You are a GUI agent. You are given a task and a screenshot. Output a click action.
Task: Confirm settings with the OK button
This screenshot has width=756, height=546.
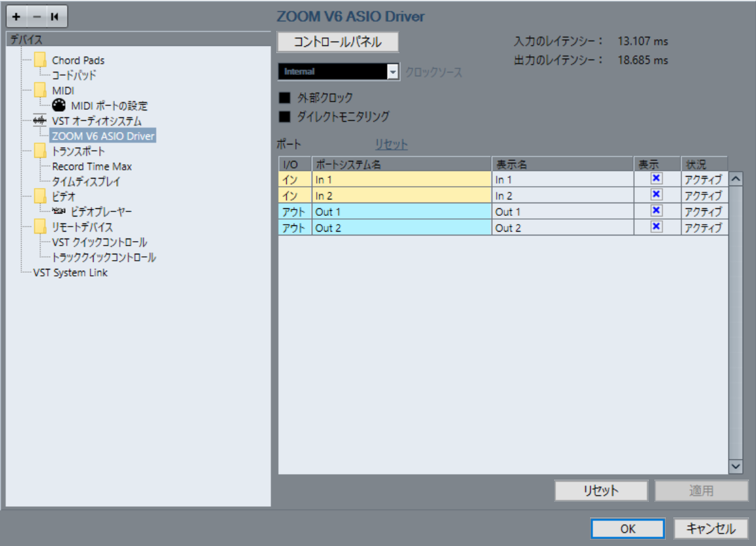tap(628, 528)
